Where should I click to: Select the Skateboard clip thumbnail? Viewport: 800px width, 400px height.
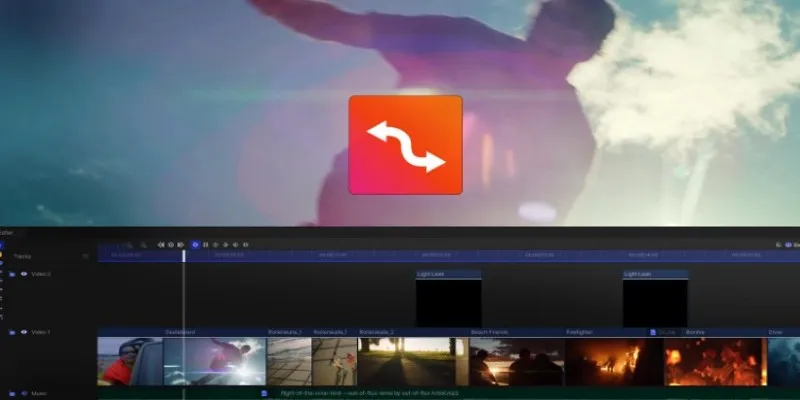(x=214, y=361)
